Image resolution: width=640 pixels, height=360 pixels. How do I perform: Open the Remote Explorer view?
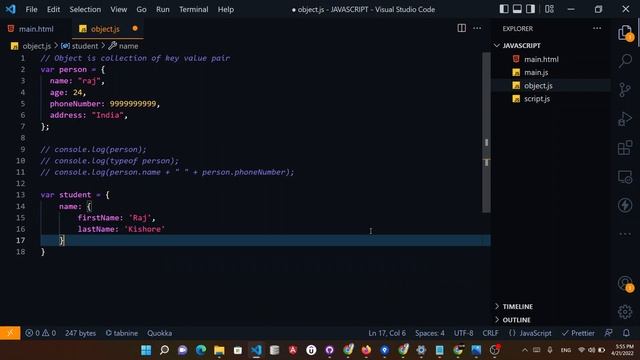pyautogui.click(x=625, y=177)
